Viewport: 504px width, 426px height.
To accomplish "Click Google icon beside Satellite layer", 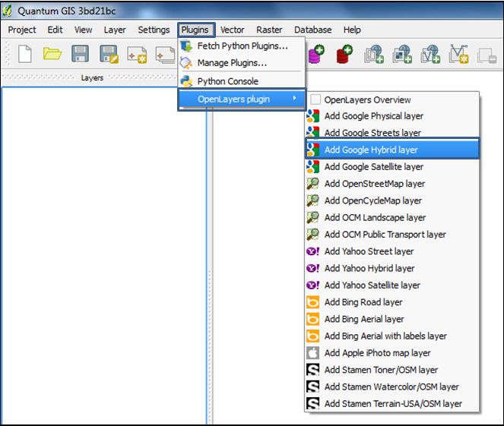I will click(312, 166).
